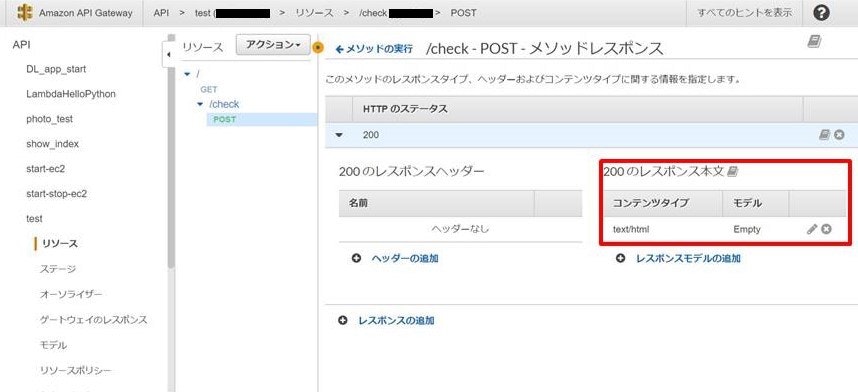Click the API heading in left sidebar

[21, 45]
